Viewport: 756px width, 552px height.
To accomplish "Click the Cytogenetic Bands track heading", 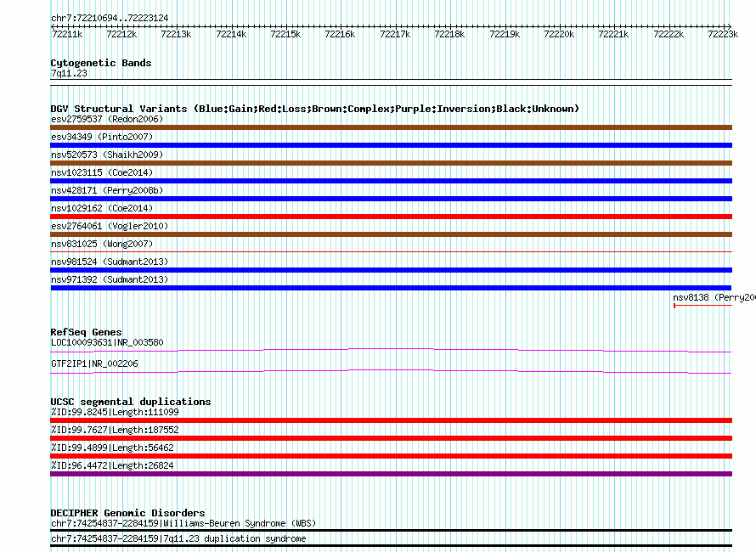I will pos(101,63).
